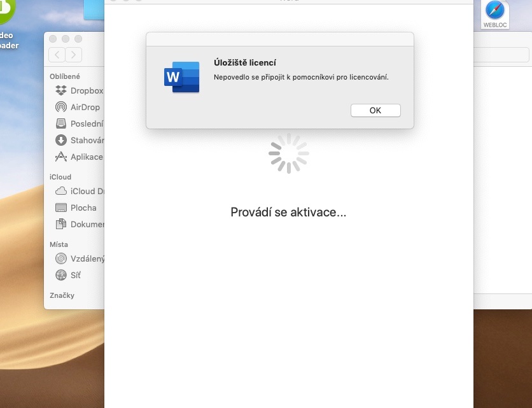
Task: Click the iCloud cloud icon in sidebar
Action: [61, 191]
